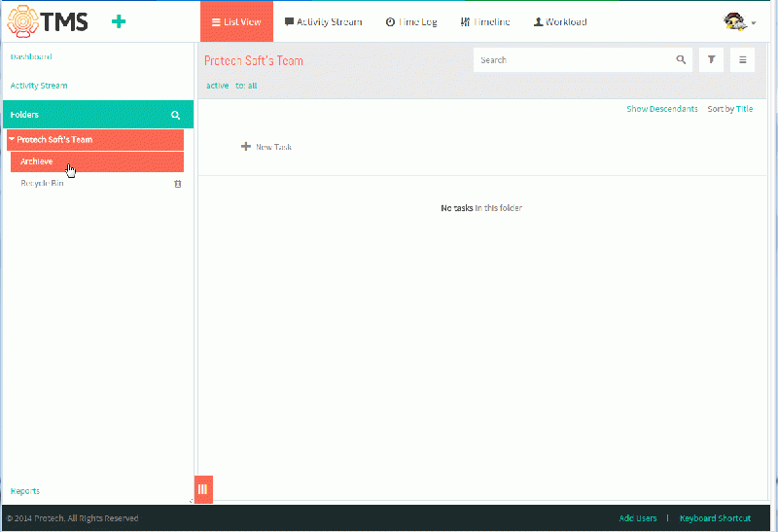The image size is (778, 532).
Task: Click the plus icon beside New Task
Action: 246,147
